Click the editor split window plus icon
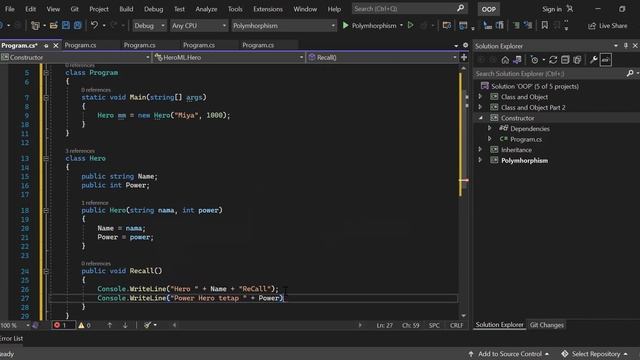Image resolution: width=640 pixels, height=360 pixels. (464, 58)
